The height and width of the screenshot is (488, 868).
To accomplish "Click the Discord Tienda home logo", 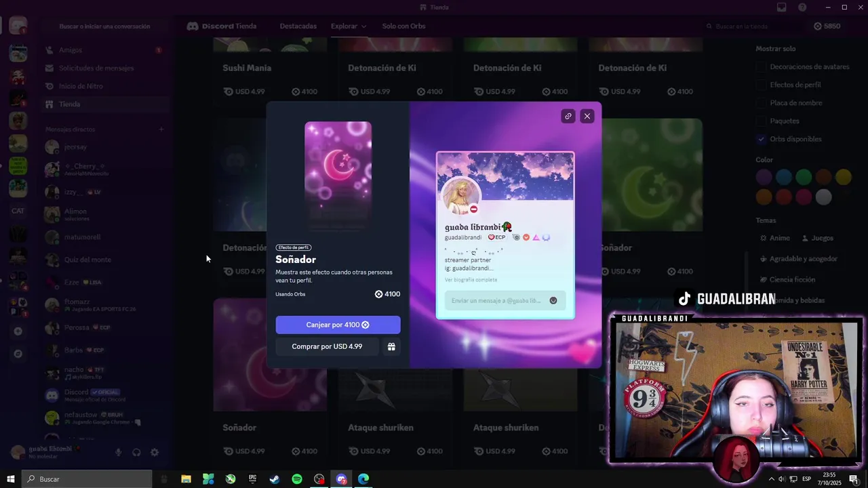I will [x=222, y=26].
